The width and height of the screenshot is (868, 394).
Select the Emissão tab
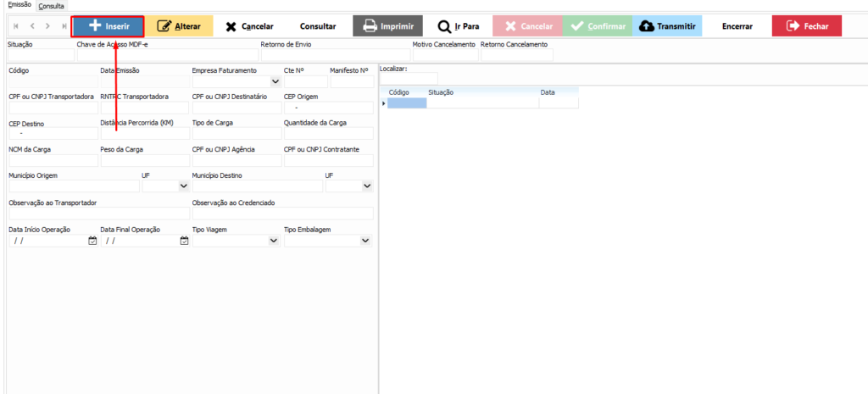pos(19,6)
